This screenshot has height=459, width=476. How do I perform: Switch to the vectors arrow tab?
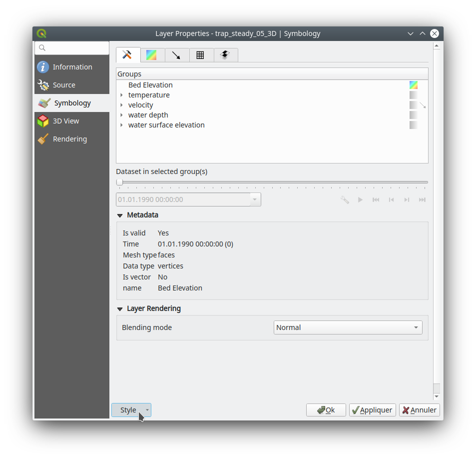click(x=176, y=55)
